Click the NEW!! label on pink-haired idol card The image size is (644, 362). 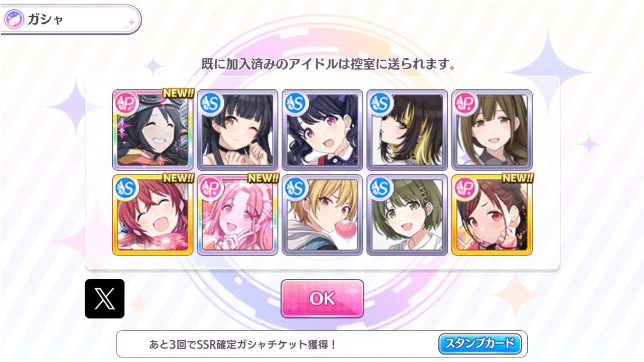(x=263, y=178)
